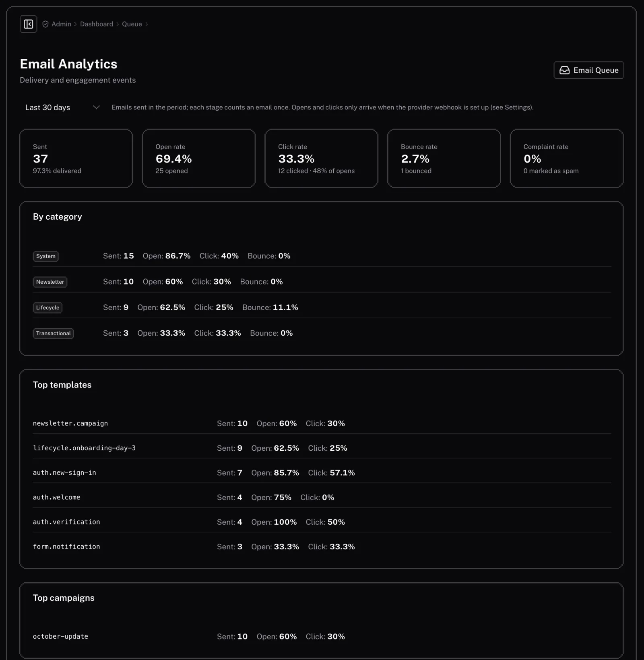Click the shield icon beside Admin
This screenshot has height=660, width=644.
[45, 24]
